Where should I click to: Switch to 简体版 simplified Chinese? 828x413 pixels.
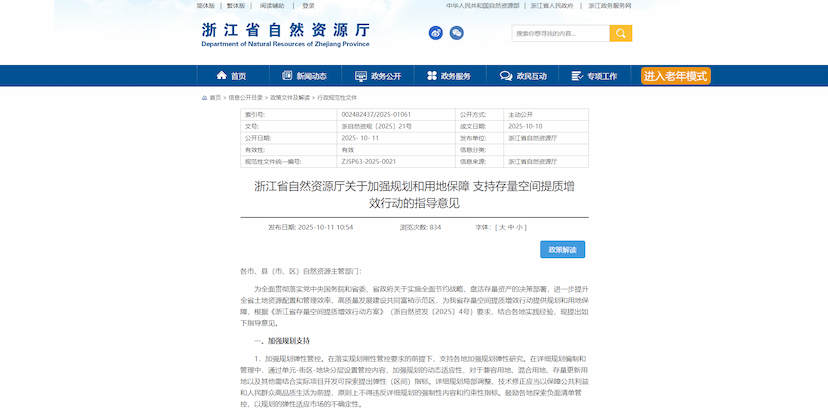205,5
